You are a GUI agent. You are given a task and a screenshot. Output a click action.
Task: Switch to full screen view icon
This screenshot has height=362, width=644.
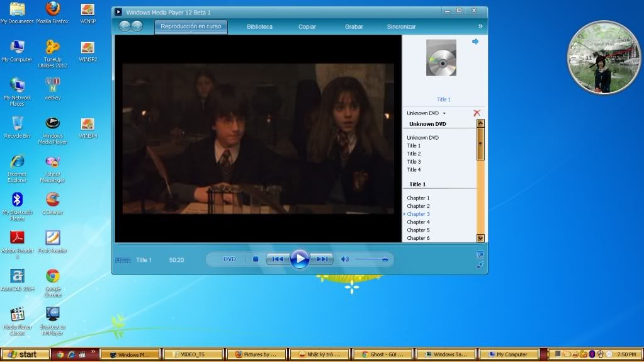(x=480, y=255)
